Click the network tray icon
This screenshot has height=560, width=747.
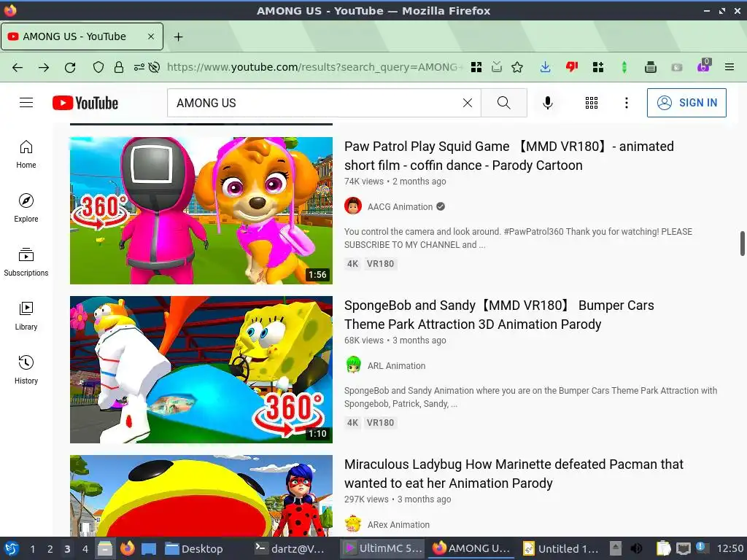684,548
